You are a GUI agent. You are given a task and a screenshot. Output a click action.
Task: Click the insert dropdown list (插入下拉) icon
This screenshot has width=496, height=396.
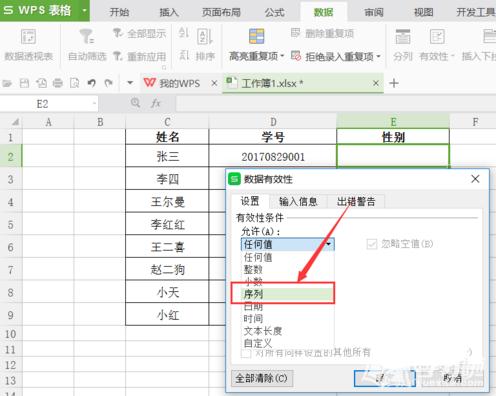click(x=489, y=37)
